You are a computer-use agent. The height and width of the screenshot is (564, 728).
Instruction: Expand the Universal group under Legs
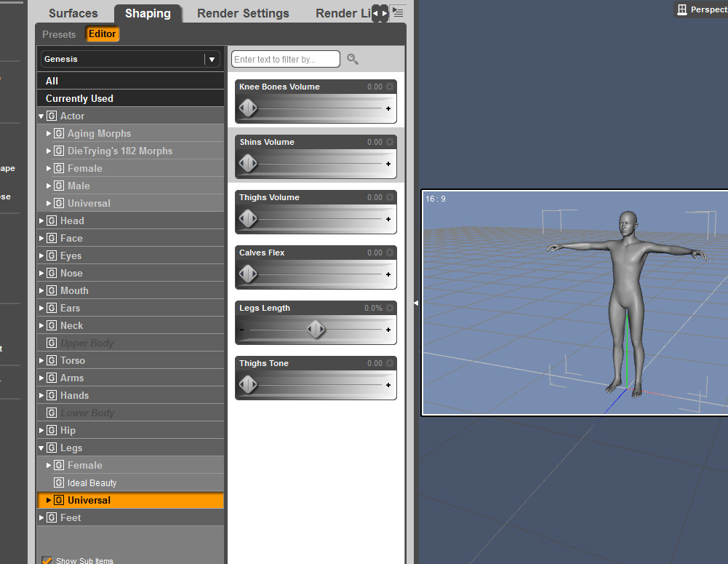tap(48, 501)
